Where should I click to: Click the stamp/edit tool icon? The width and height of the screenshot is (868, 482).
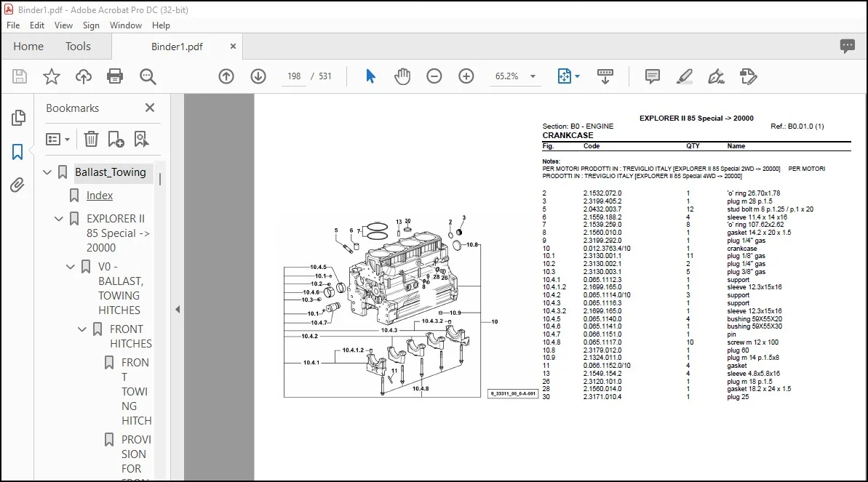(x=749, y=76)
